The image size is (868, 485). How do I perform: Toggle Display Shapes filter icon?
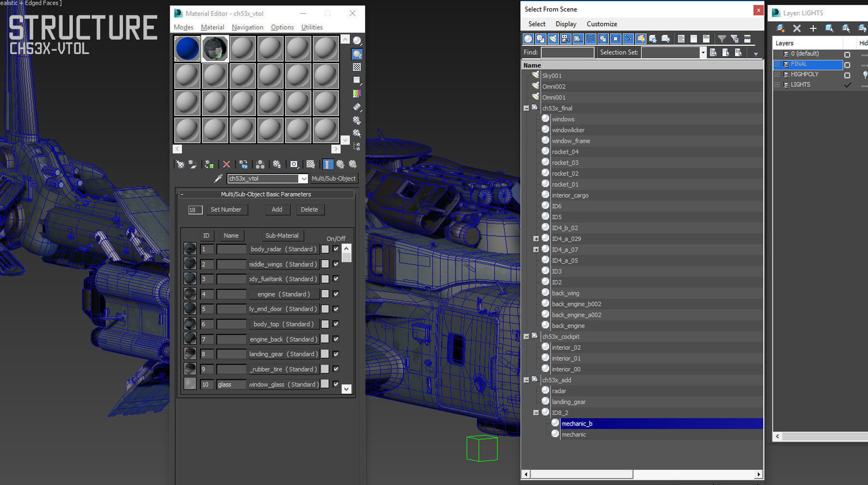coord(541,39)
